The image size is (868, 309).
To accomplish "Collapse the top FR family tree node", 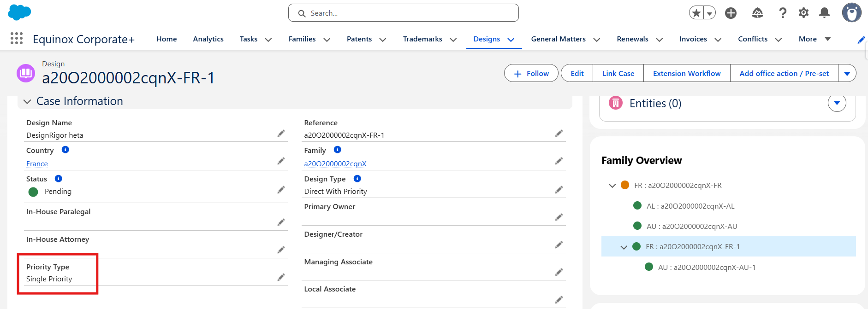I will (x=612, y=186).
